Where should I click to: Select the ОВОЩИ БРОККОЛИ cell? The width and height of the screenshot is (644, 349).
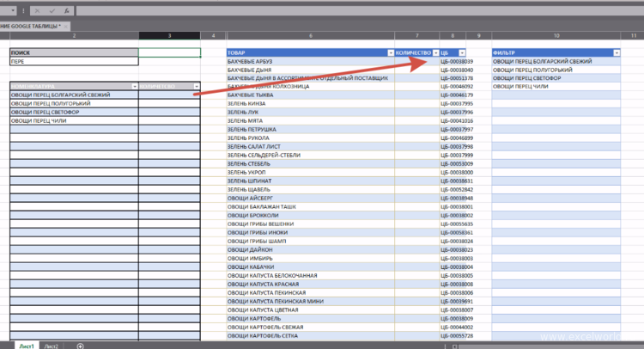pos(311,216)
